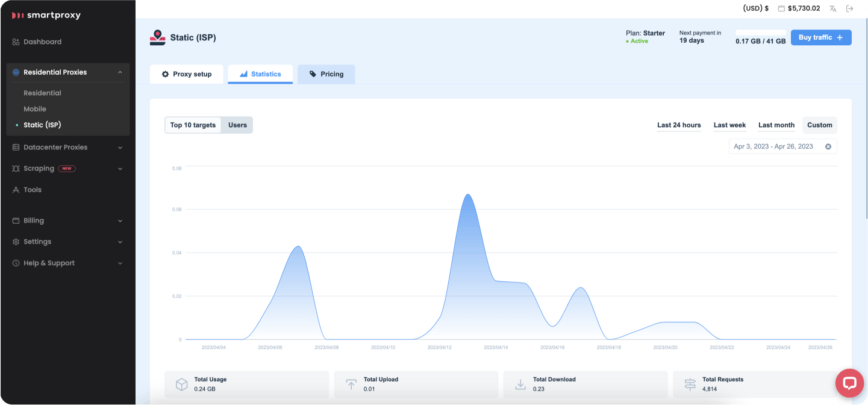Click the Total Requests signpost icon
Screen dimensions: 868x405
[x=690, y=385]
